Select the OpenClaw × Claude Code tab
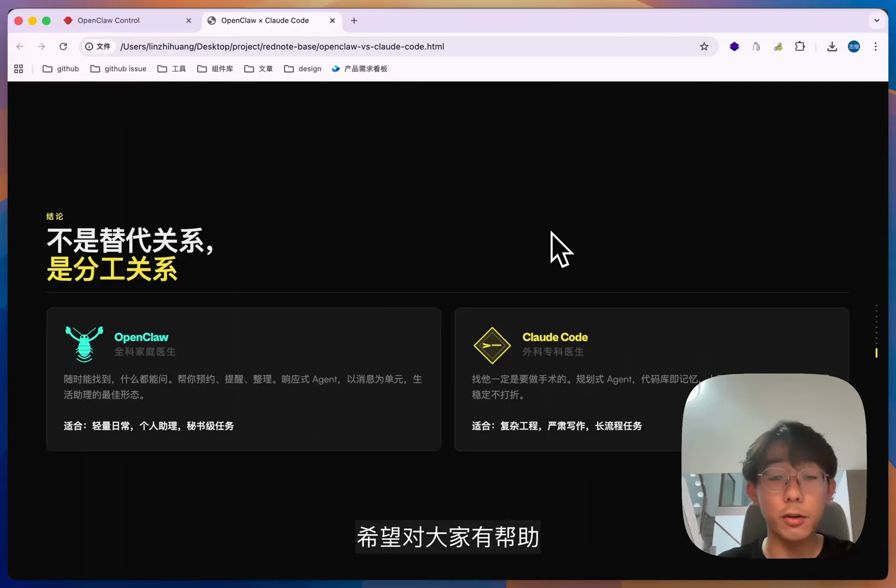The width and height of the screenshot is (896, 588). coord(273,21)
